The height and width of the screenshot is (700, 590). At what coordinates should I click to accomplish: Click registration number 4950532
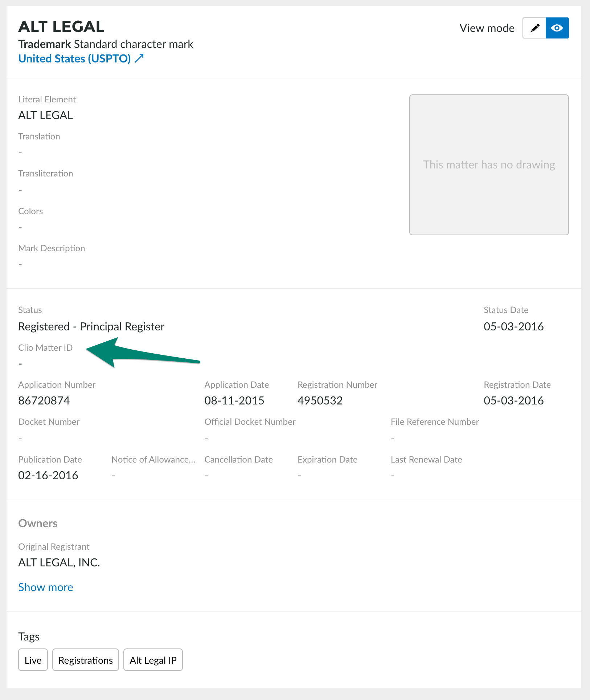coord(320,400)
